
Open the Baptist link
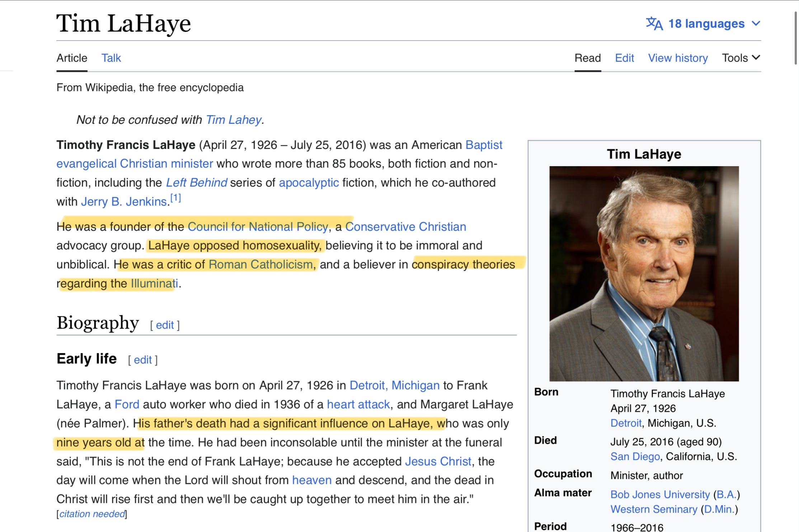click(x=484, y=145)
